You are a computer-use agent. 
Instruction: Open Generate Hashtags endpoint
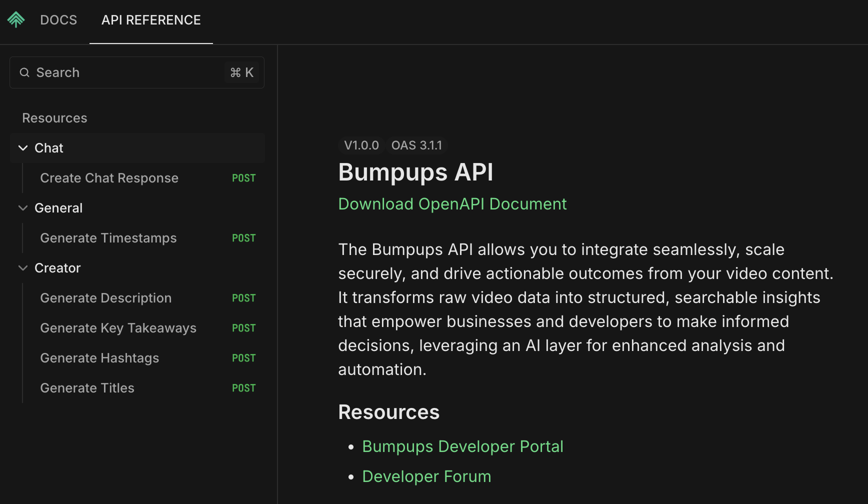(100, 358)
